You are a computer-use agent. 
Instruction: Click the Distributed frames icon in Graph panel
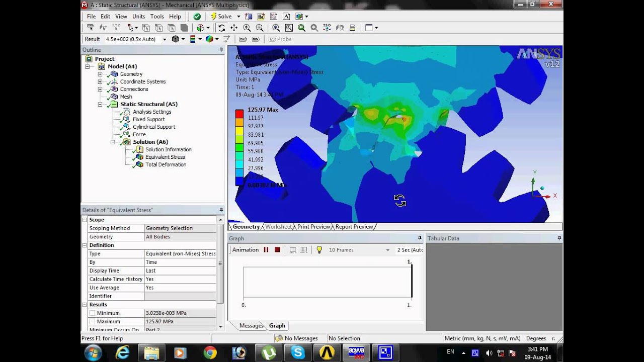pos(293,250)
